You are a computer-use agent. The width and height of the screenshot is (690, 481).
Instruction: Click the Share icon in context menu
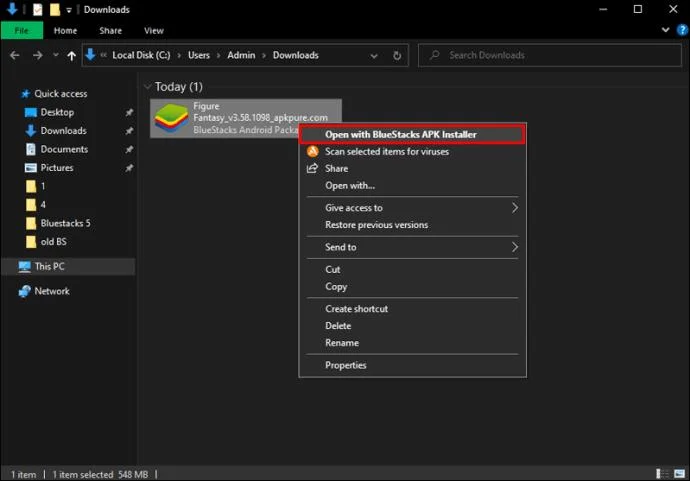pos(312,169)
